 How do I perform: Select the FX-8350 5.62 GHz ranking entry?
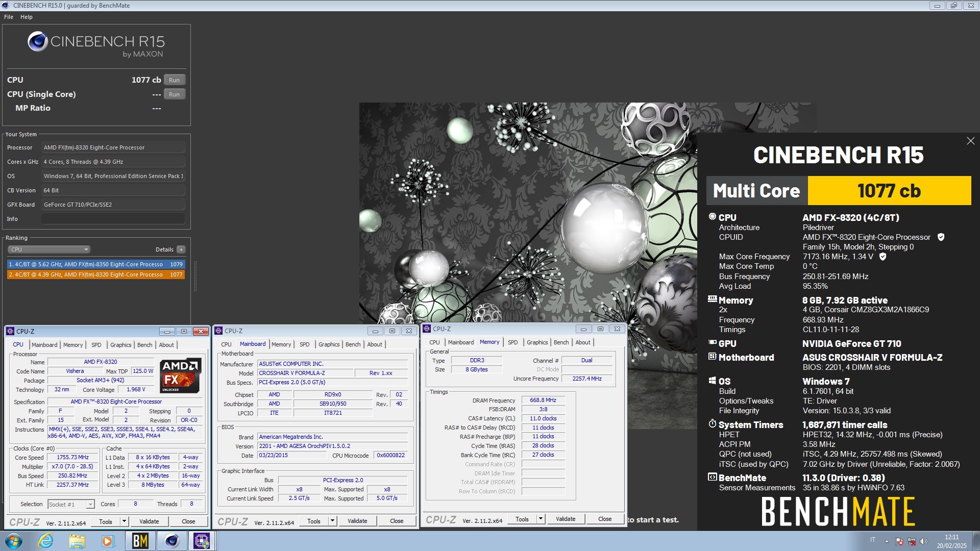96,264
